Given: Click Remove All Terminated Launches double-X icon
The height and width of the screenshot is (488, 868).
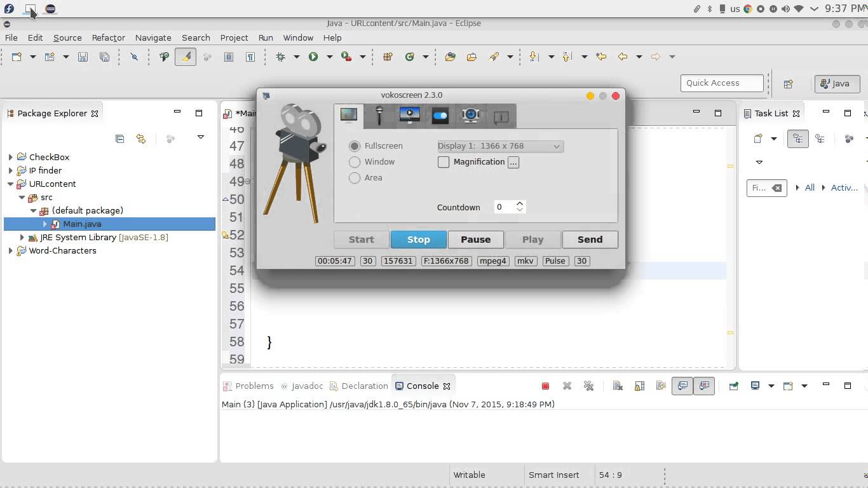Looking at the screenshot, I should tap(588, 386).
